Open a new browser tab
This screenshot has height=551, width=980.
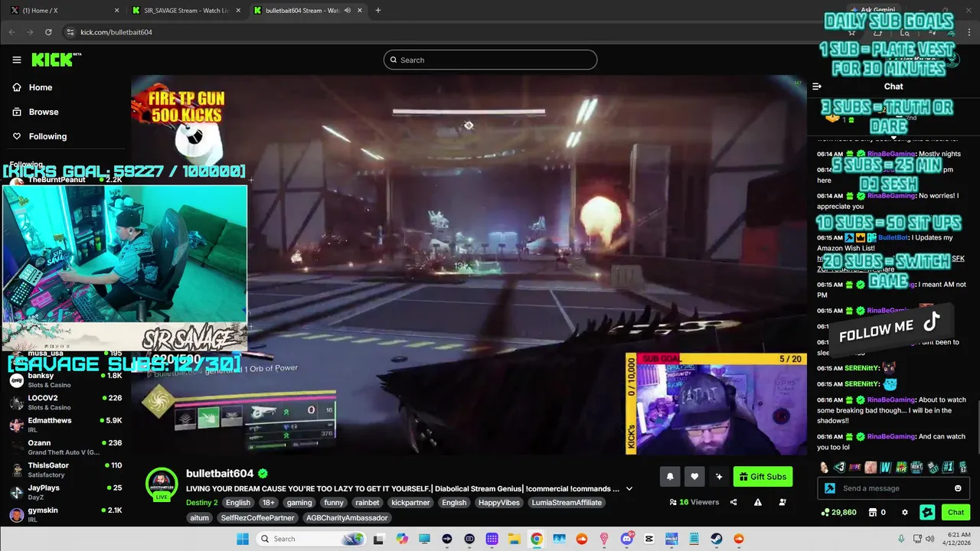(378, 10)
